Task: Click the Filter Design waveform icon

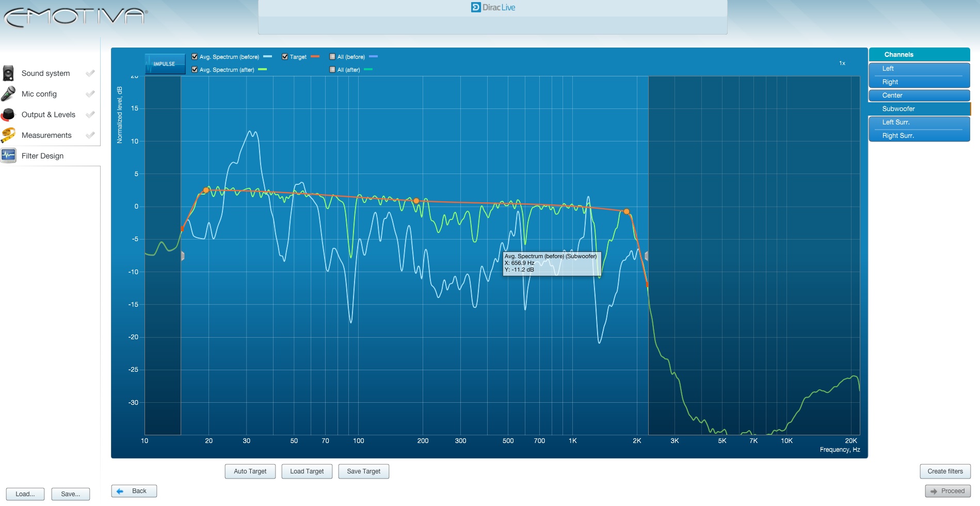Action: point(8,155)
